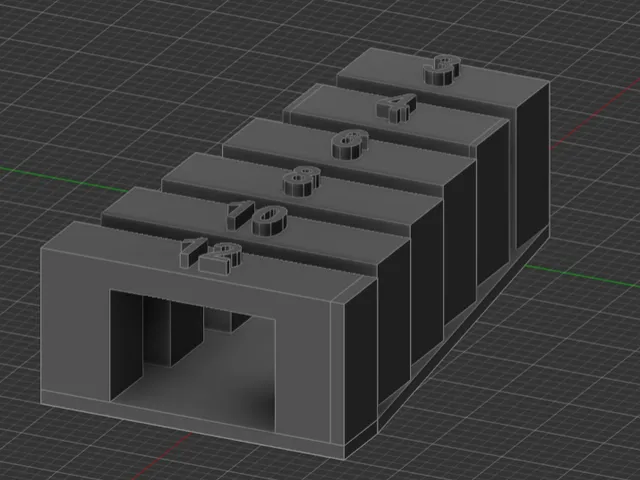The width and height of the screenshot is (640, 480).
Task: Click inside the rectangular opening of the front face
Action: [x=192, y=360]
